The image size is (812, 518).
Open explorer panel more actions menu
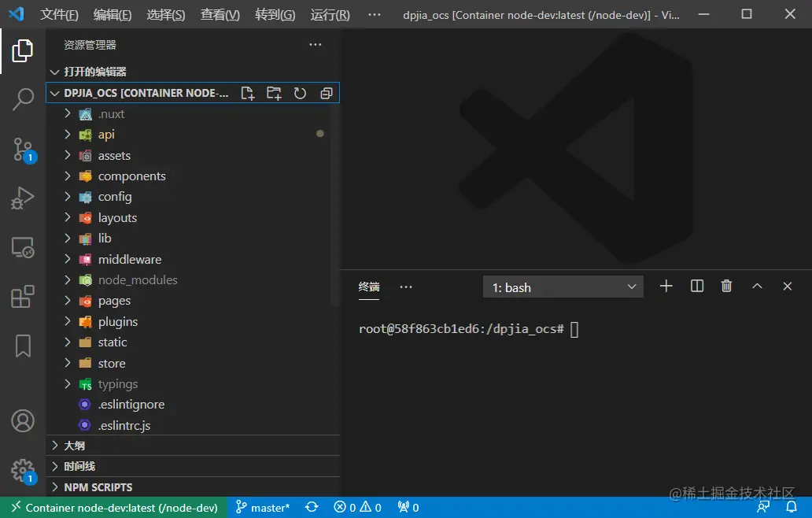pos(316,45)
